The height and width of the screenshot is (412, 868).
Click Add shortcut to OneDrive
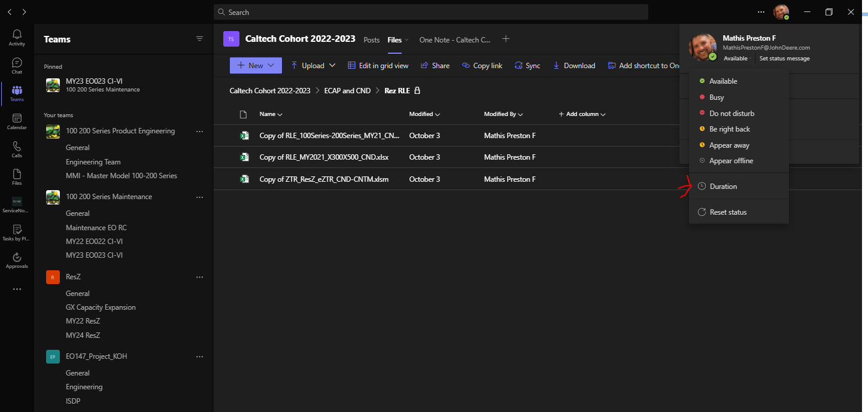(644, 66)
